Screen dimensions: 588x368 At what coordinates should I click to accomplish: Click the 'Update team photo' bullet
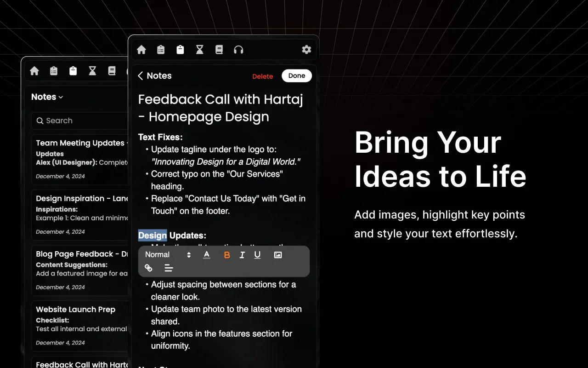(x=226, y=315)
